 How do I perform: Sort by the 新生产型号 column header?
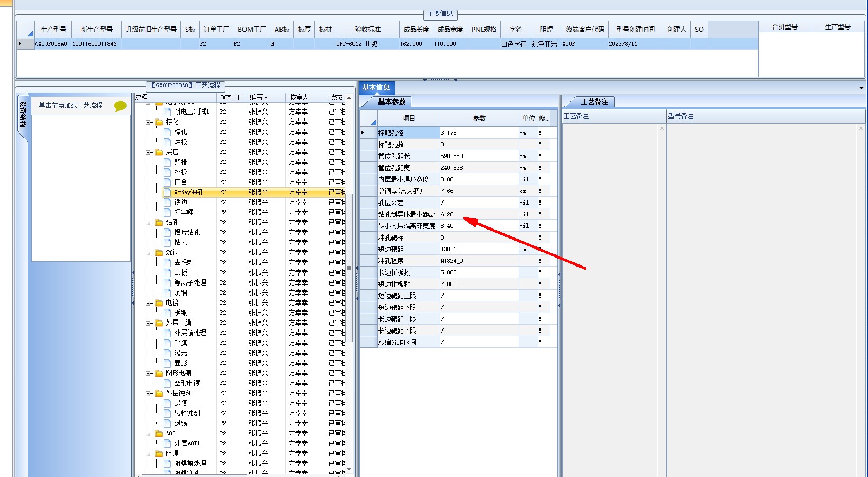96,30
